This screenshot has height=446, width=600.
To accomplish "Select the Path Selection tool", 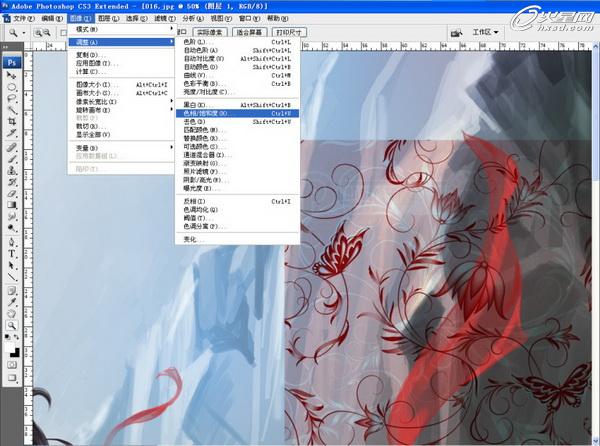I will click(11, 265).
